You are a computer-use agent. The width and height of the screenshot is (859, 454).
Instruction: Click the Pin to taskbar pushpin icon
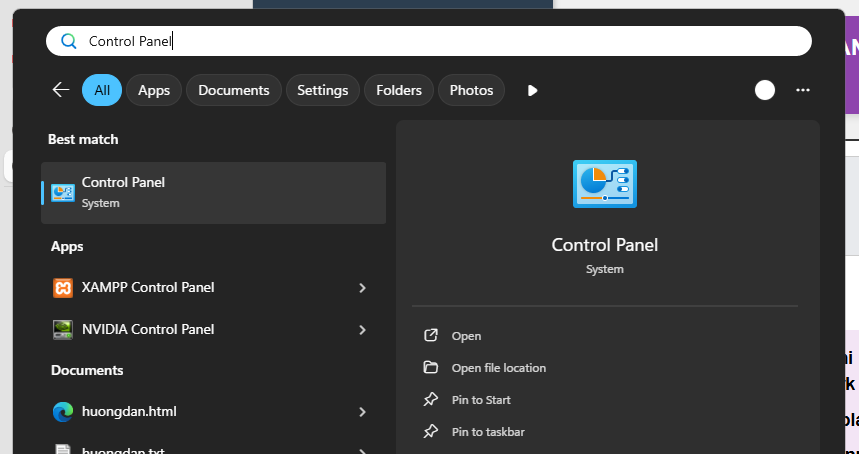pos(431,431)
